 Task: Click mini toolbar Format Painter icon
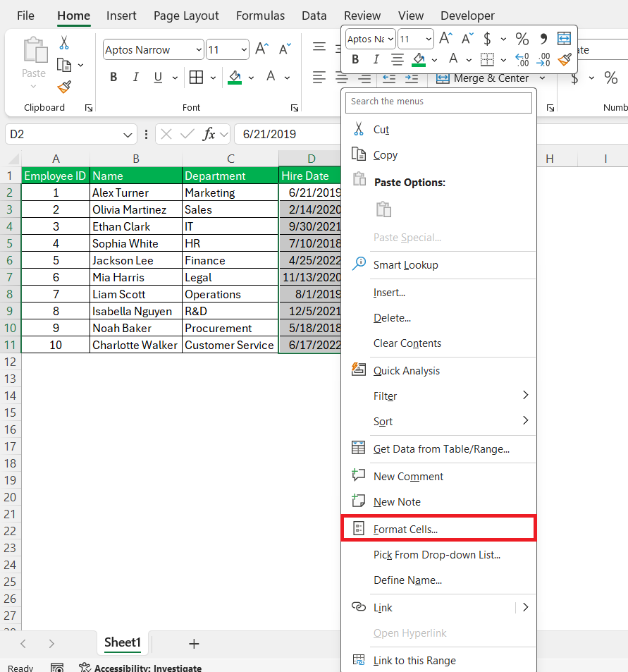[565, 59]
